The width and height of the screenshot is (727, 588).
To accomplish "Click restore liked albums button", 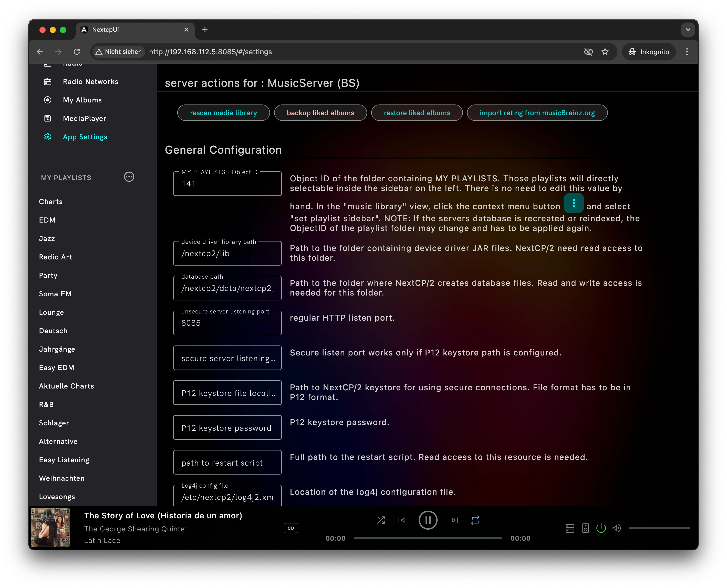I will point(417,113).
